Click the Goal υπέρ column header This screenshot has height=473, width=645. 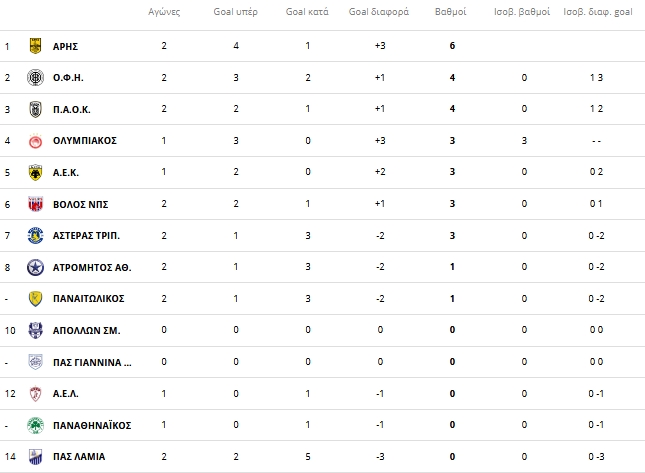[x=235, y=12]
